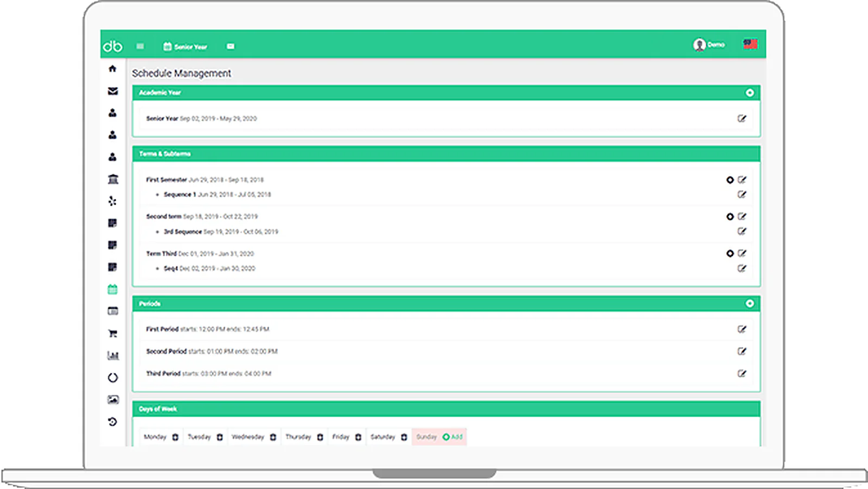The width and height of the screenshot is (868, 489).
Task: Delete Thursday from days of week
Action: [x=320, y=437]
